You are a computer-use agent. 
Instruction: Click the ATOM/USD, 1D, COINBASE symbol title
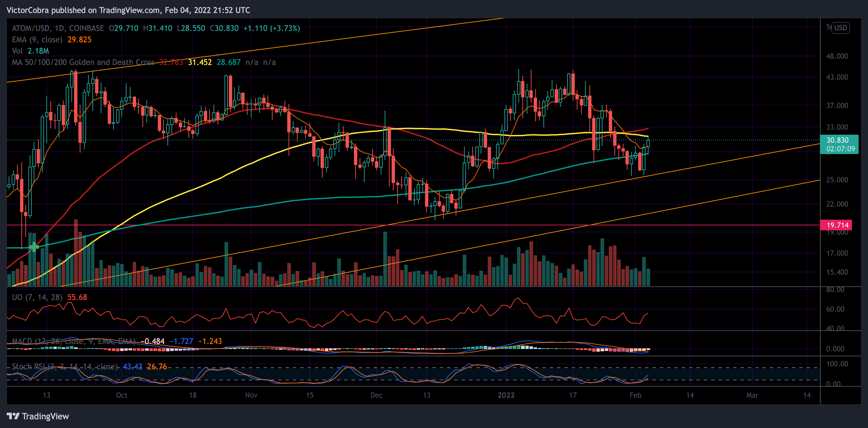coord(58,28)
